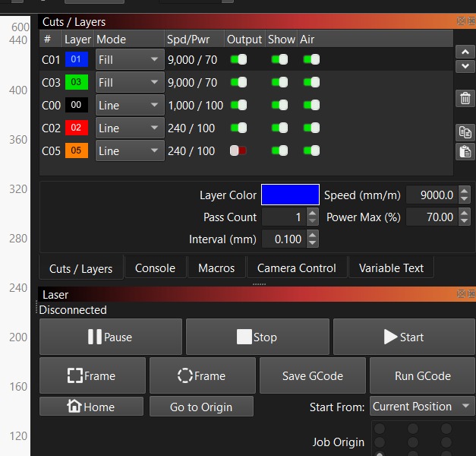
Task: Click the paste layer settings icon
Action: [x=465, y=150]
